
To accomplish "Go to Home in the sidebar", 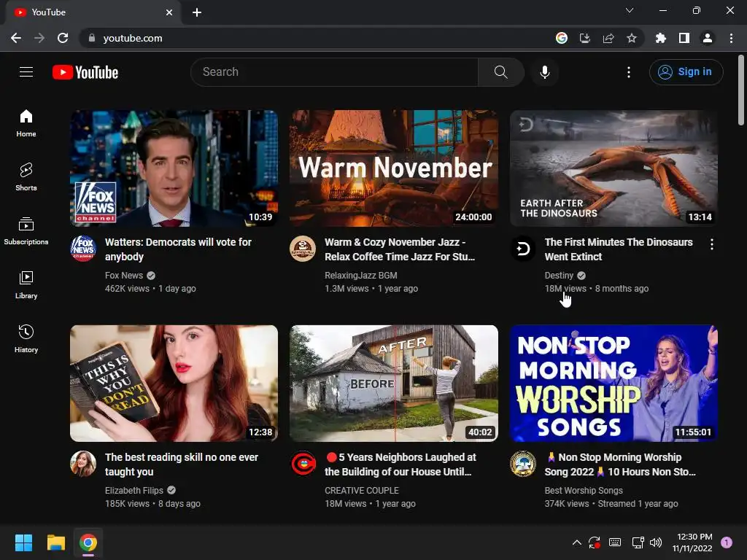I will (26, 123).
